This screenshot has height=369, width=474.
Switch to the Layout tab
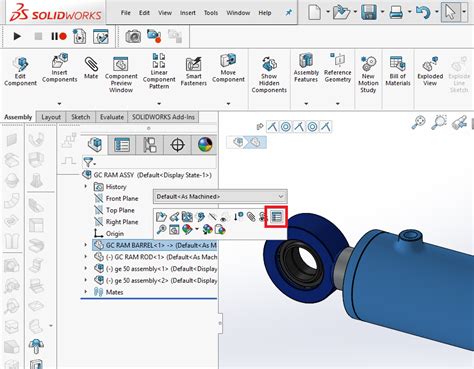[51, 117]
